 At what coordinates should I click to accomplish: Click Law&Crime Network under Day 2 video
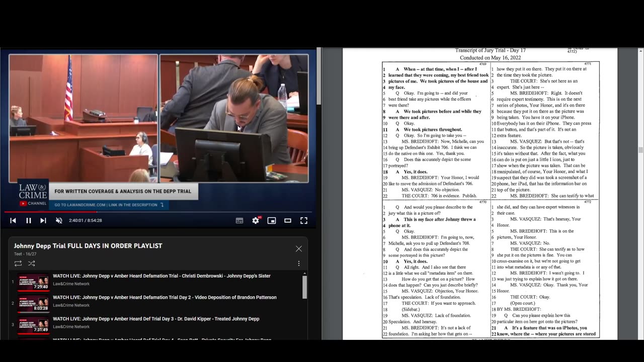pos(71,306)
